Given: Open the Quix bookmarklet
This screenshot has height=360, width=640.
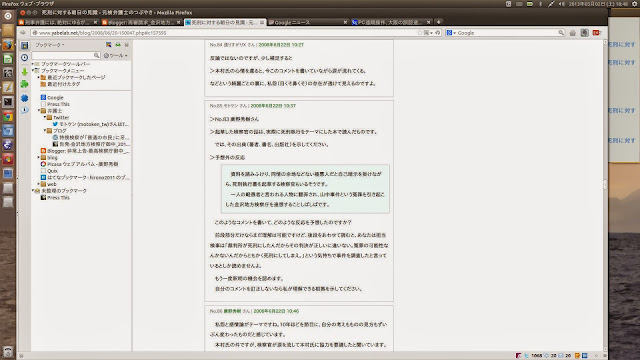Looking at the screenshot, I should (49, 171).
